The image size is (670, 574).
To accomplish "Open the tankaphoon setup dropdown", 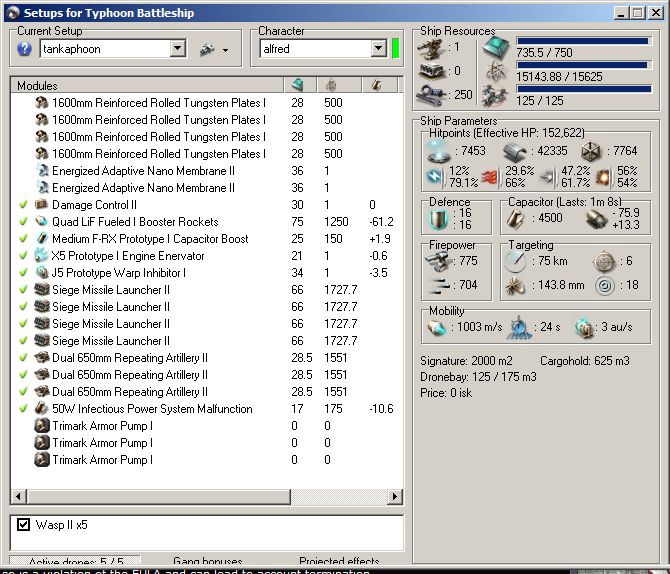I will (177, 48).
